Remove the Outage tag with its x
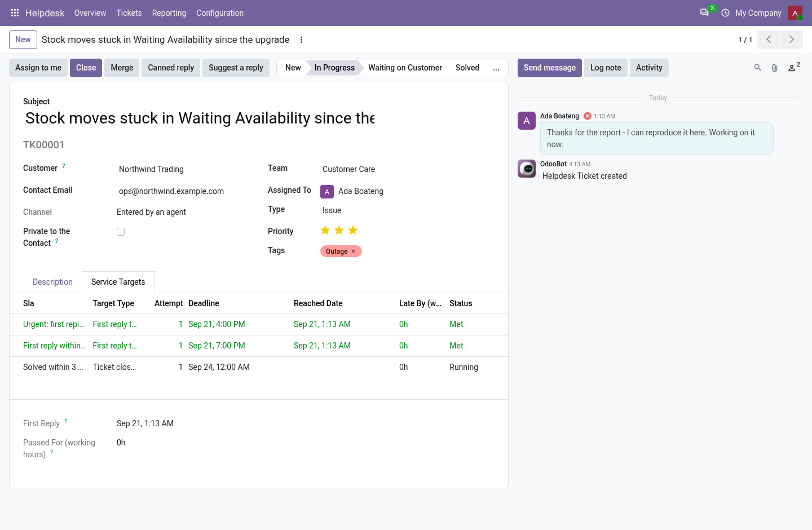Viewport: 812px width, 530px height. click(x=354, y=251)
